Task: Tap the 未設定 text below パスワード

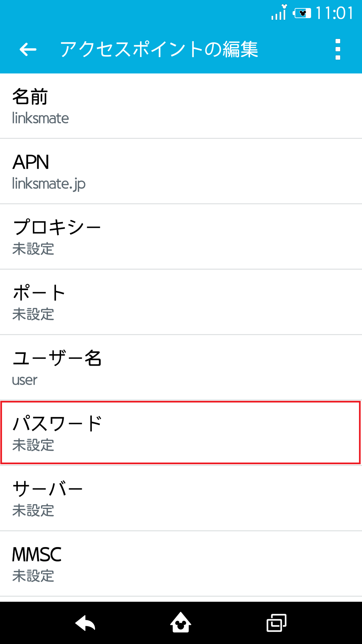Action: pyautogui.click(x=33, y=446)
